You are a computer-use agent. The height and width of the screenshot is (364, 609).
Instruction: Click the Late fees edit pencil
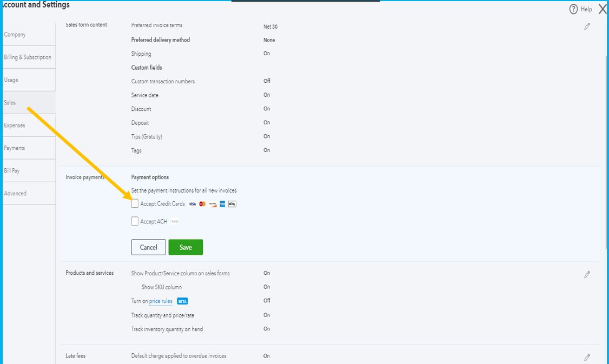587,358
